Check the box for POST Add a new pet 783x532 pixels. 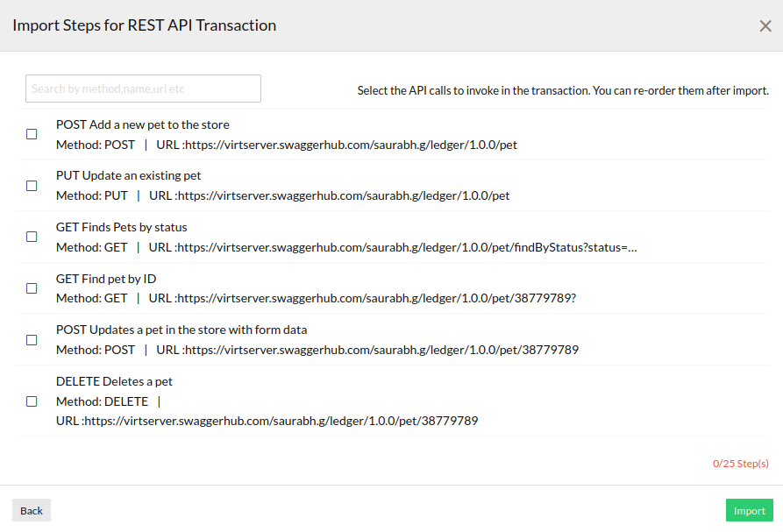coord(32,134)
